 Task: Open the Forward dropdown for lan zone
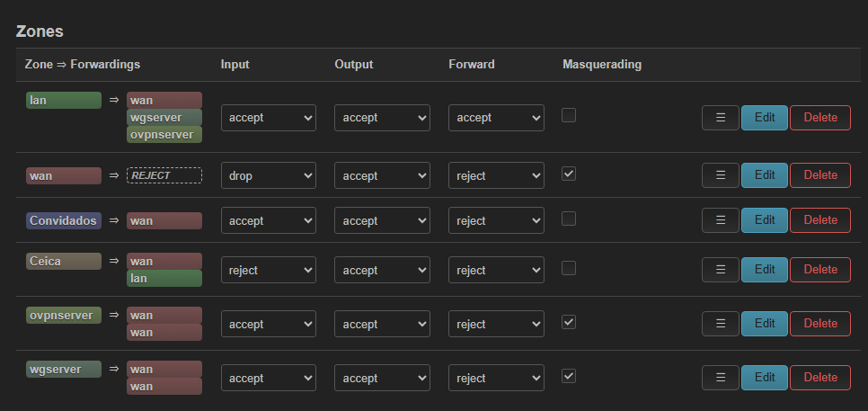(496, 118)
